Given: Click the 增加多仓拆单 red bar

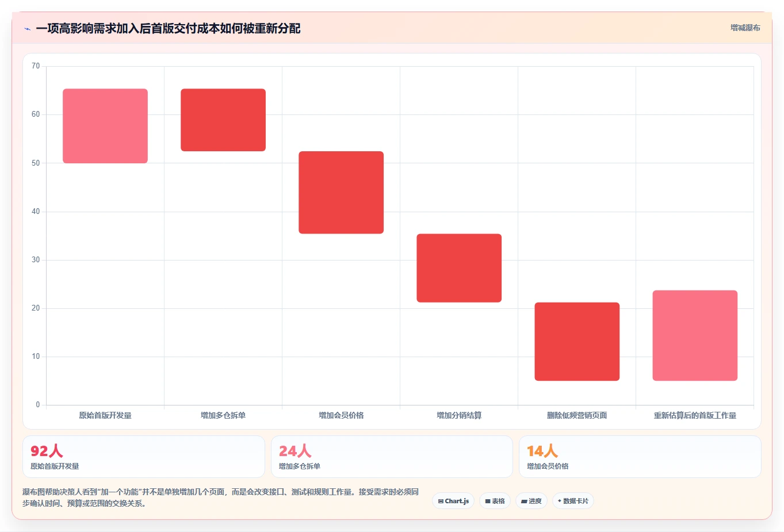Looking at the screenshot, I should click(223, 120).
